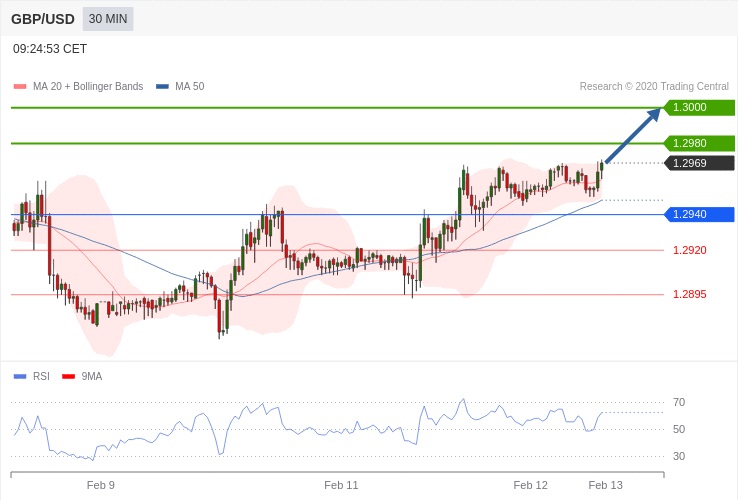Image resolution: width=738 pixels, height=500 pixels.
Task: Select the green 1.2980 resistance price tag
Action: click(x=699, y=143)
